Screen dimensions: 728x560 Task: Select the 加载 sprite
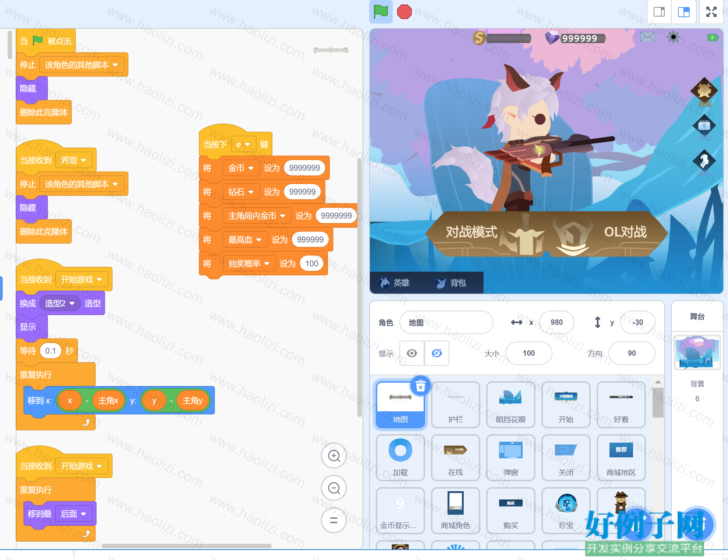(400, 457)
